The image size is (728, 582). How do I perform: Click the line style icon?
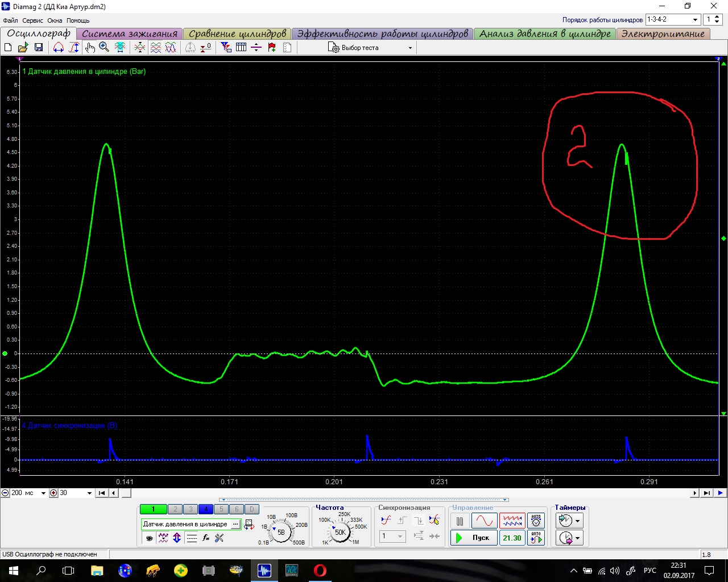pos(192,538)
